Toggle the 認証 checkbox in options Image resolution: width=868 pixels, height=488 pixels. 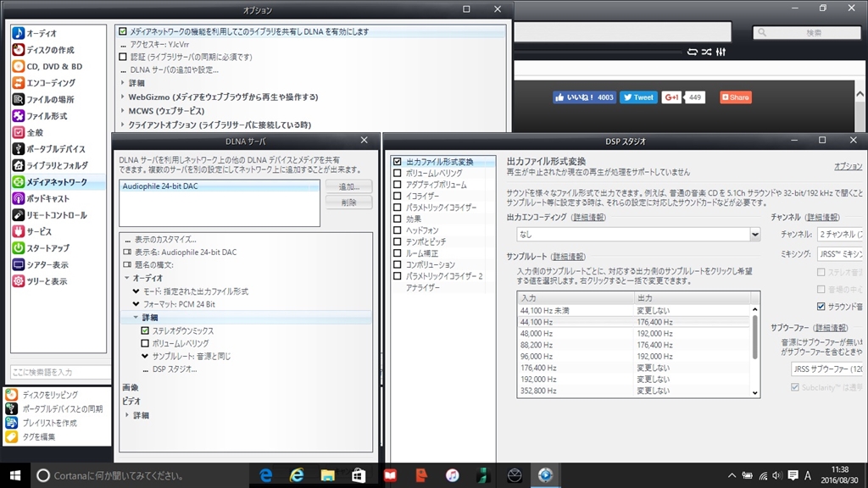(123, 57)
